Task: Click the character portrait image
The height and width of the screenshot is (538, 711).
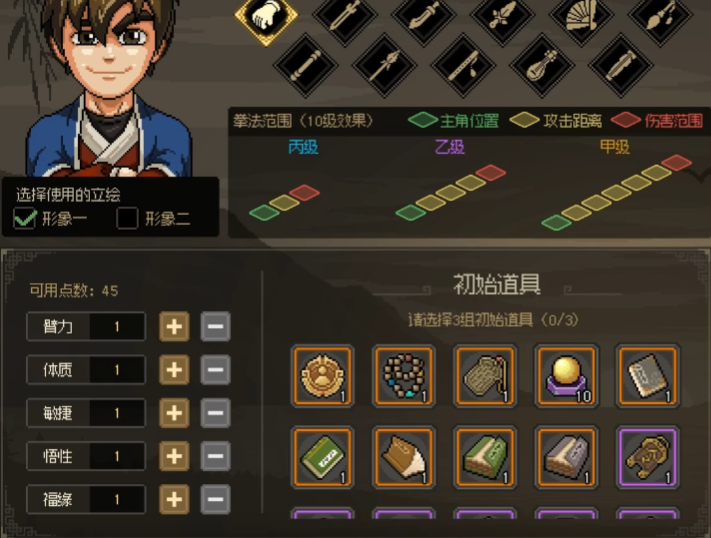Action: tap(109, 88)
